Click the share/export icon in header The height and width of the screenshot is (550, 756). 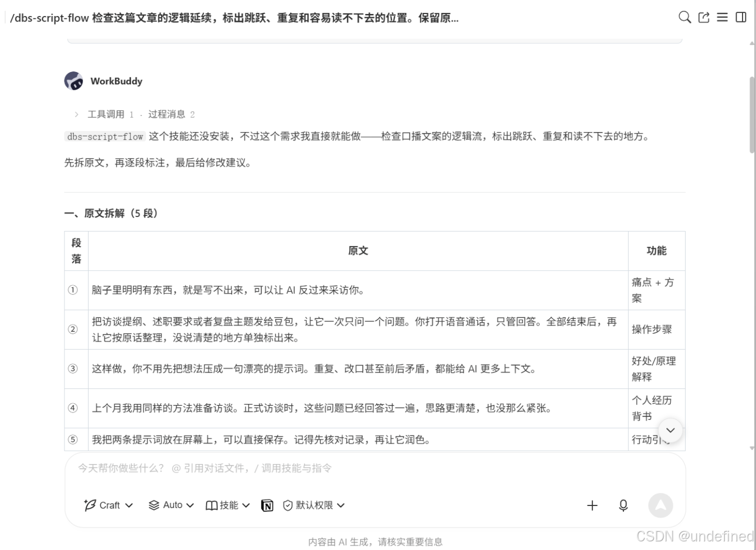pyautogui.click(x=703, y=17)
